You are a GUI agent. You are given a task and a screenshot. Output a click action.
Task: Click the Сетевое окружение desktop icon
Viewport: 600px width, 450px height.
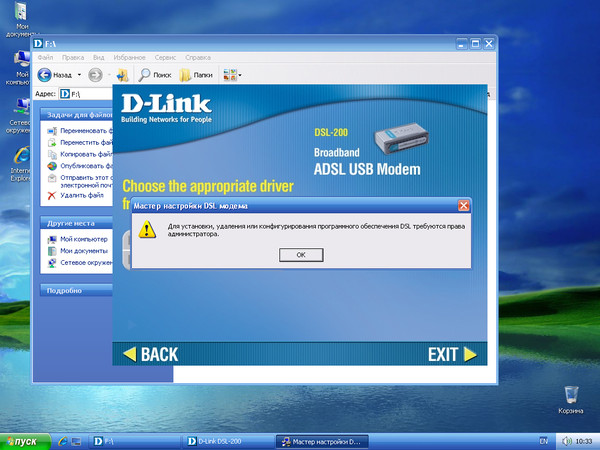click(20, 116)
